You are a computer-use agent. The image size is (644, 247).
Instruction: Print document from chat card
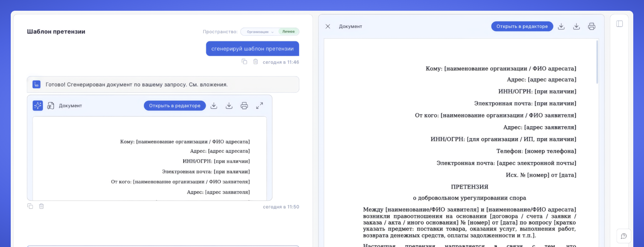[x=244, y=106]
